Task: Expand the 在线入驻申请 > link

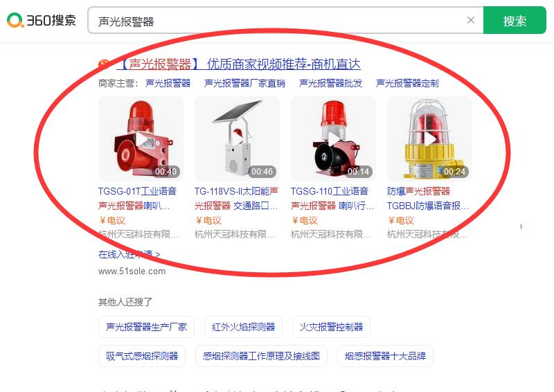Action: pos(129,254)
